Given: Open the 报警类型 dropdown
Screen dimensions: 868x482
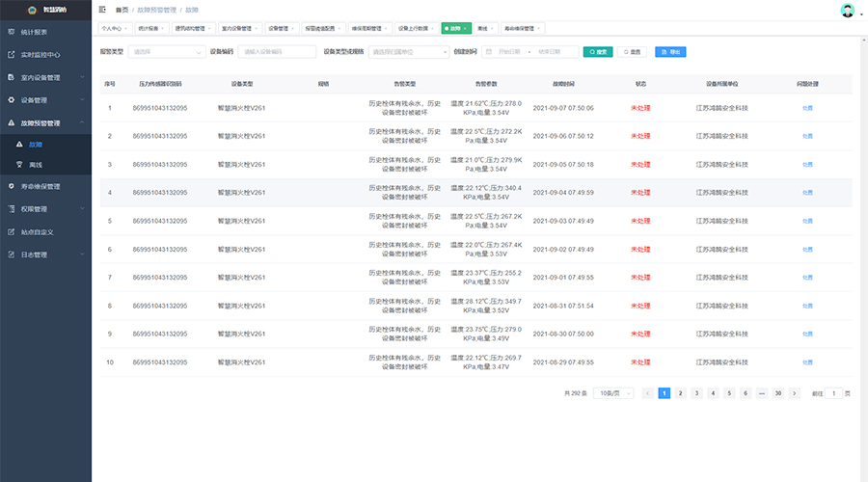Looking at the screenshot, I should click(x=165, y=51).
